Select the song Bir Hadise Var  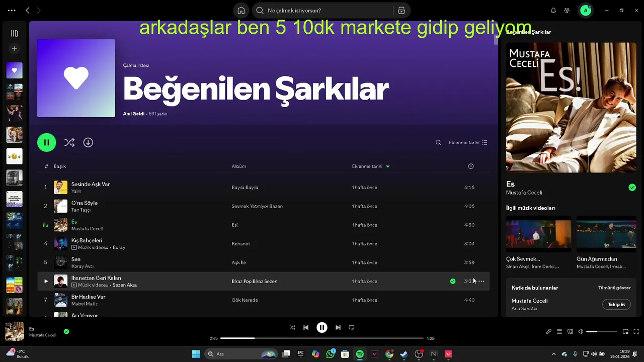point(88,297)
